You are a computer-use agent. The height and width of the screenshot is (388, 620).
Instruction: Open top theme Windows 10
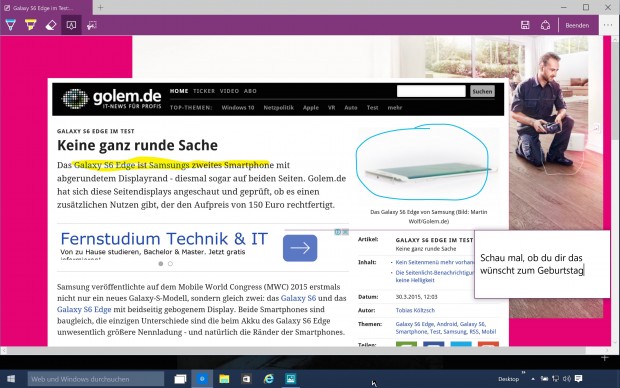point(238,108)
